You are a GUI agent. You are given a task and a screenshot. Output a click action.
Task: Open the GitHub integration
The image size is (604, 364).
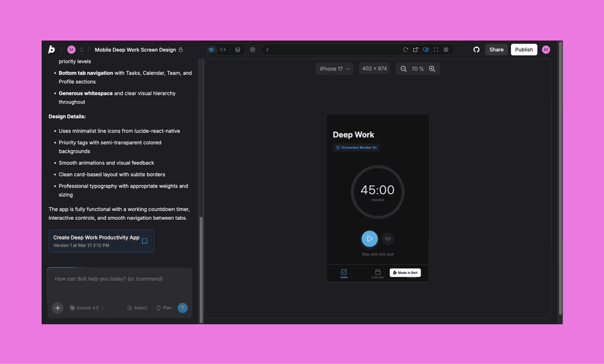tap(476, 49)
